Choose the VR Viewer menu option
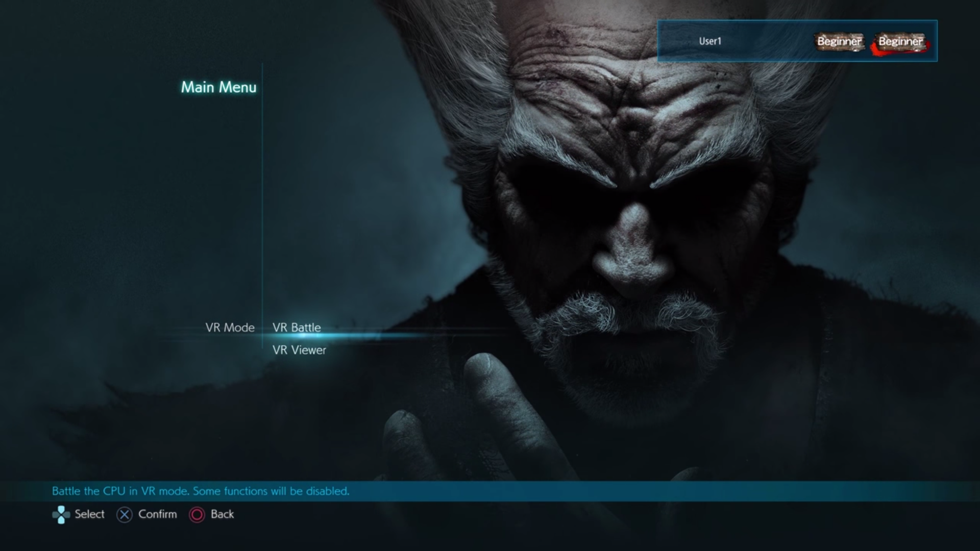This screenshot has height=551, width=980. point(299,350)
